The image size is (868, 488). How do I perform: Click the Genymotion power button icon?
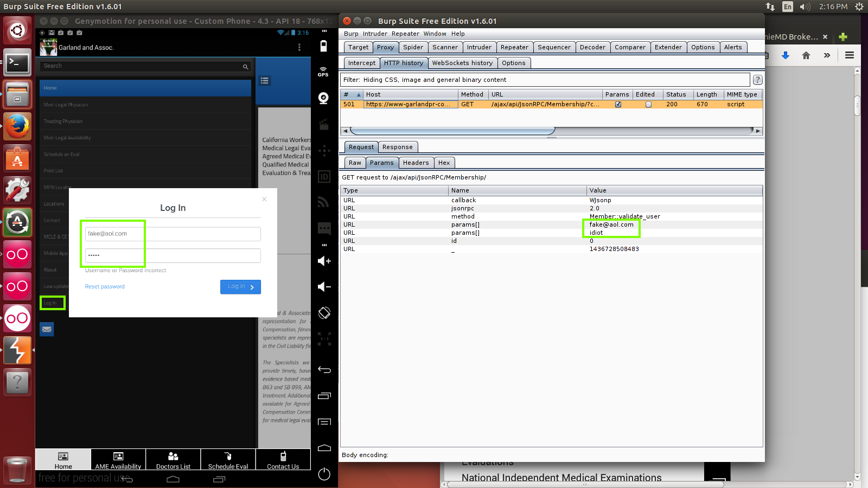pyautogui.click(x=324, y=474)
